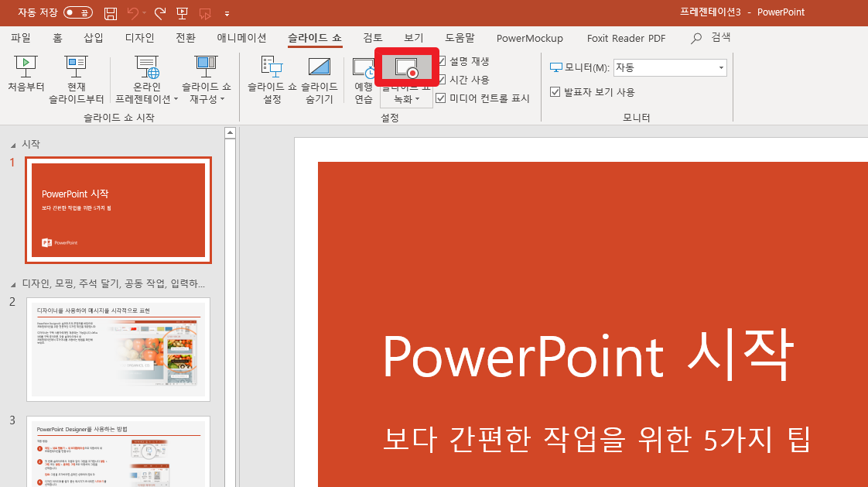Switch to the 검토 tab
The width and height of the screenshot is (868, 487).
coord(373,38)
